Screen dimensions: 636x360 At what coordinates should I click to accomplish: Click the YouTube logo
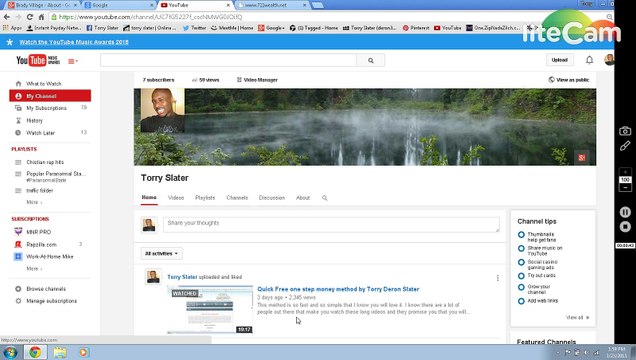click(x=38, y=60)
